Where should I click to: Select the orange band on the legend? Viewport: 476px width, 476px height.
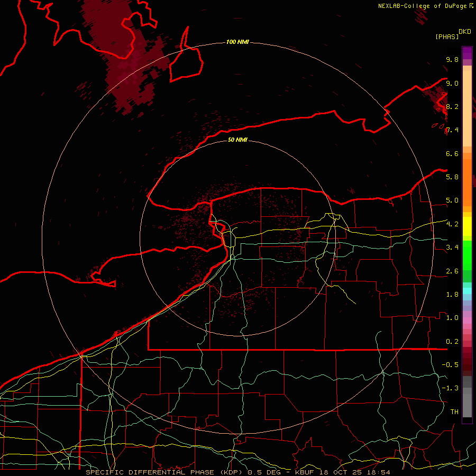coord(467,169)
